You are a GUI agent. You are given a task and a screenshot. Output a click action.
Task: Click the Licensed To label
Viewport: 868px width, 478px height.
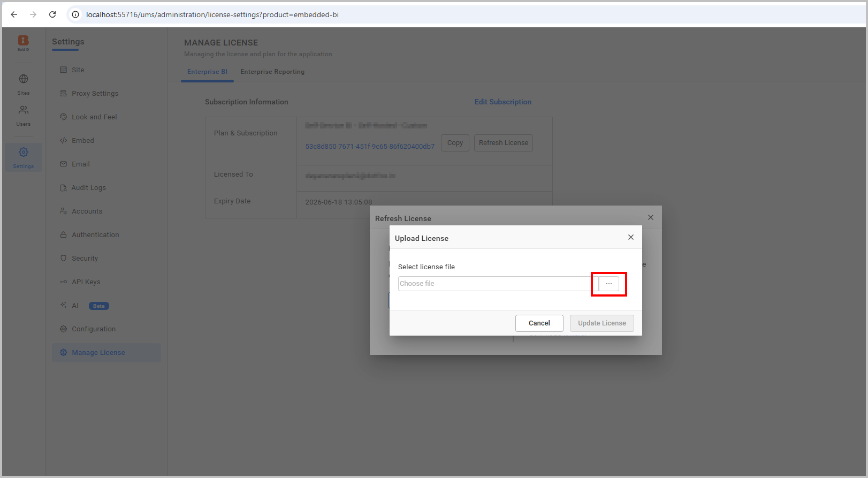233,174
